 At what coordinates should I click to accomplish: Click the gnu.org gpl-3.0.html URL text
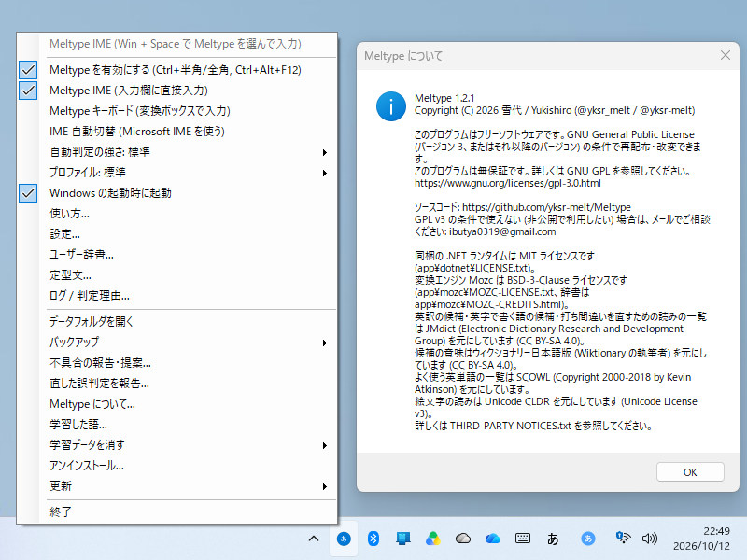[x=507, y=183]
